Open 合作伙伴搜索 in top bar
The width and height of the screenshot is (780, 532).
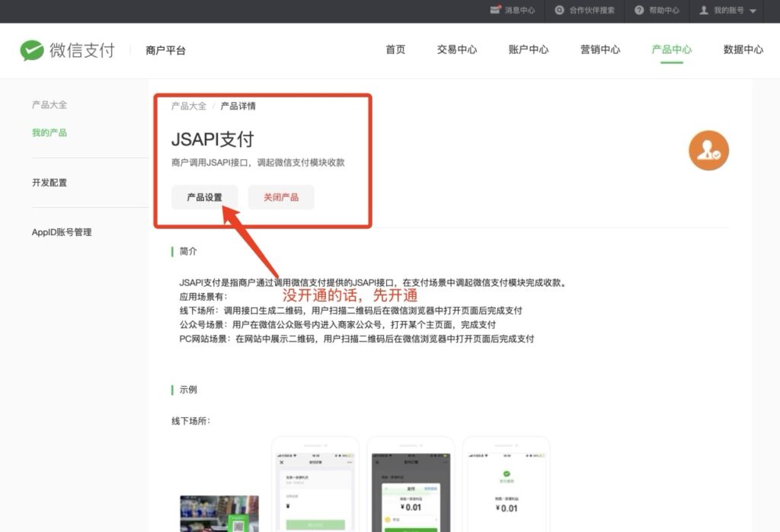[x=592, y=10]
